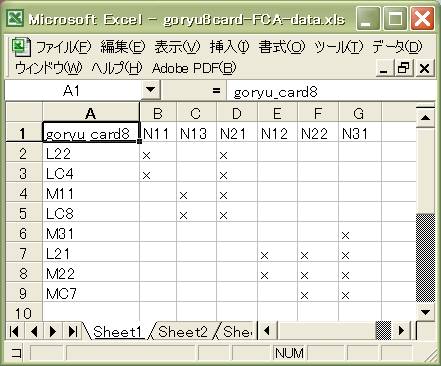Open the ツール(T) menu
Screen dimensions: 441x366
(338, 48)
